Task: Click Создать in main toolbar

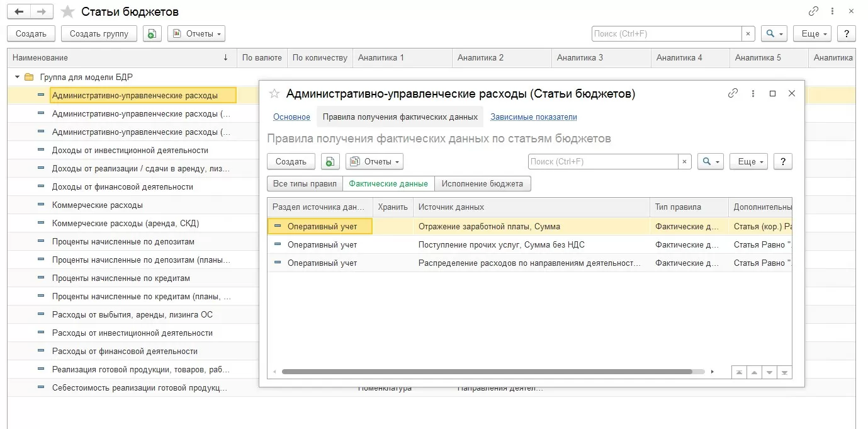Action: tap(31, 33)
